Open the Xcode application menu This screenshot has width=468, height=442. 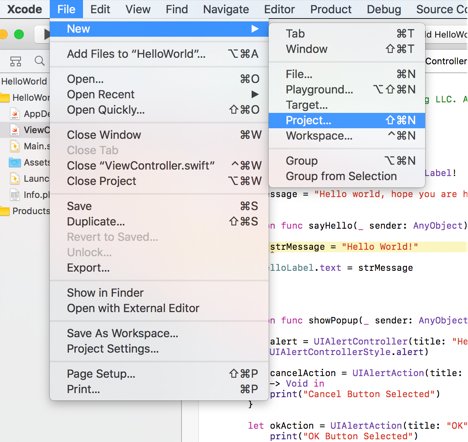[x=25, y=9]
